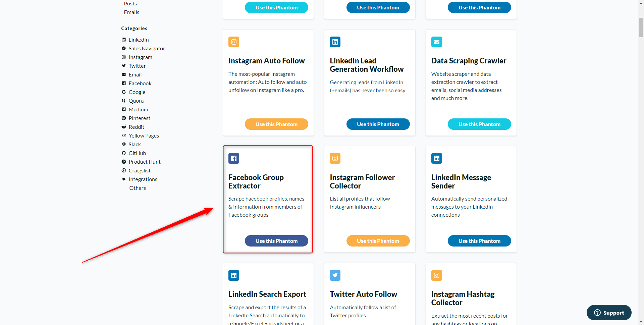
Task: Open the Emails filter link
Action: pos(131,12)
